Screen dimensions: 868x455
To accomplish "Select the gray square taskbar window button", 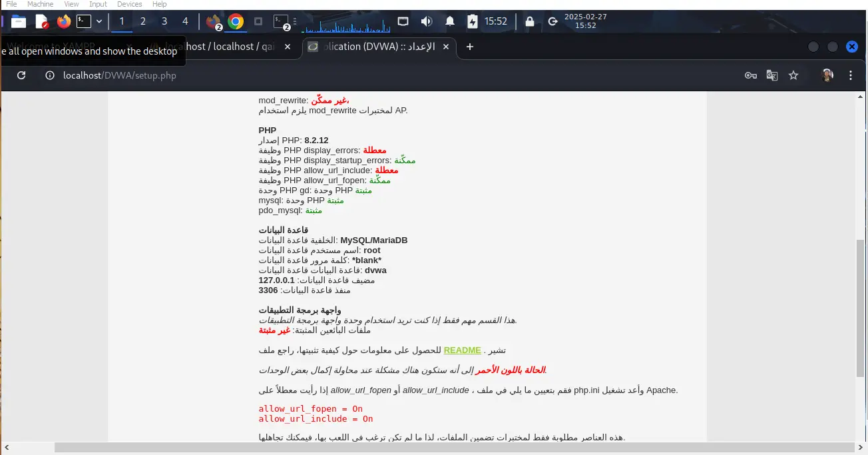I will pyautogui.click(x=258, y=22).
